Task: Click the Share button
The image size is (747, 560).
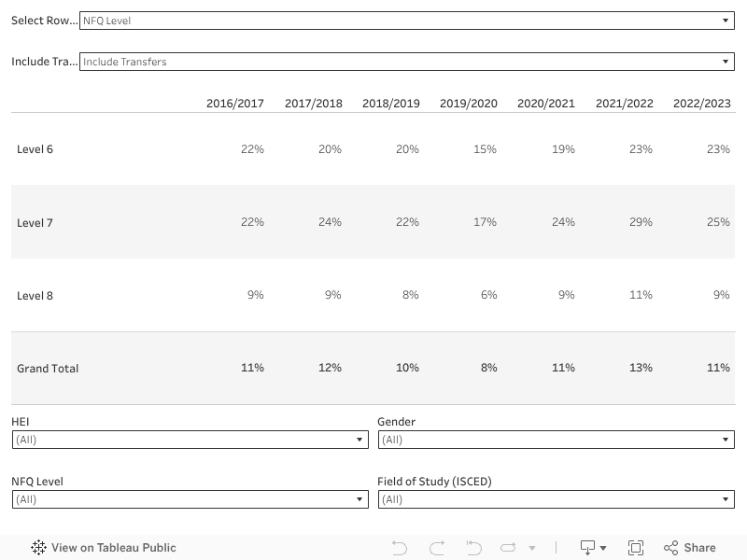Action: pos(689,548)
